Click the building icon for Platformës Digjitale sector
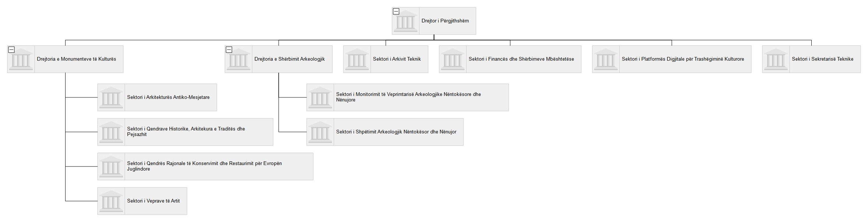The height and width of the screenshot is (222, 868). tap(606, 59)
